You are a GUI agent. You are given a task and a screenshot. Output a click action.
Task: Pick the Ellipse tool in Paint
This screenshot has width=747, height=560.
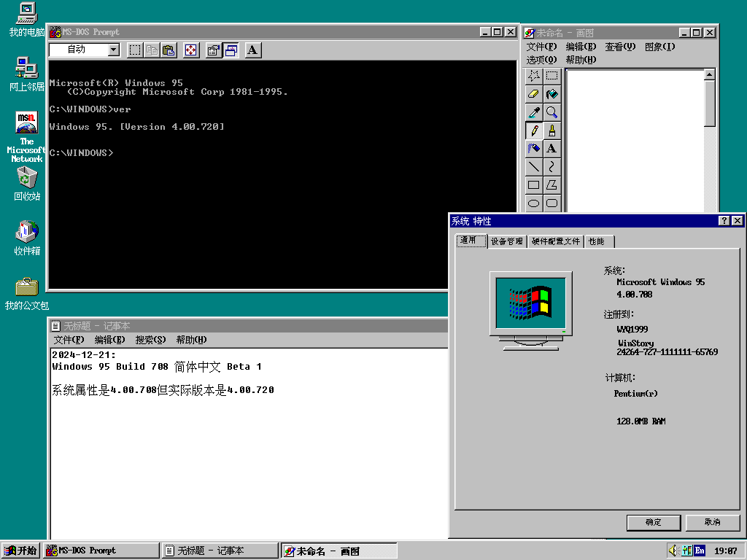click(x=534, y=203)
